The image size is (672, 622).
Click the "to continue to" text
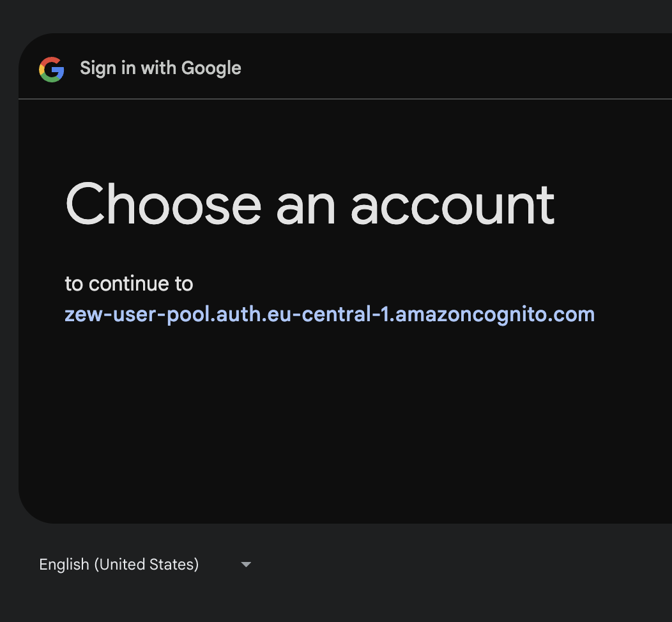click(128, 284)
